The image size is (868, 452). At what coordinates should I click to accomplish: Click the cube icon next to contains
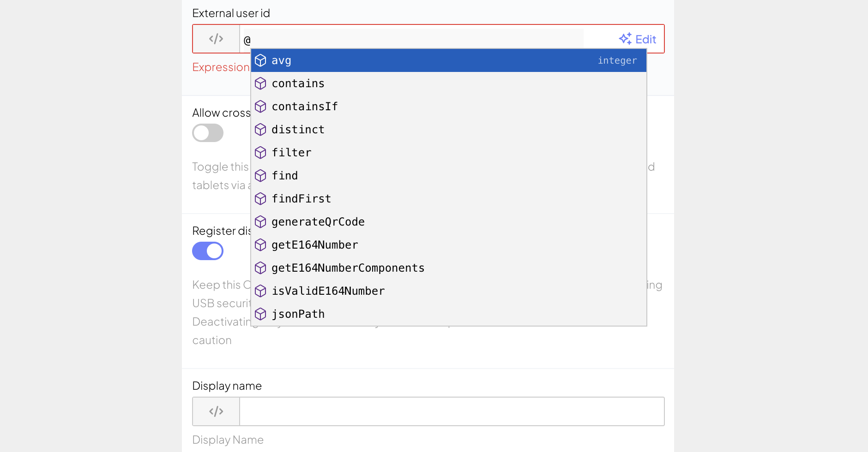(260, 83)
